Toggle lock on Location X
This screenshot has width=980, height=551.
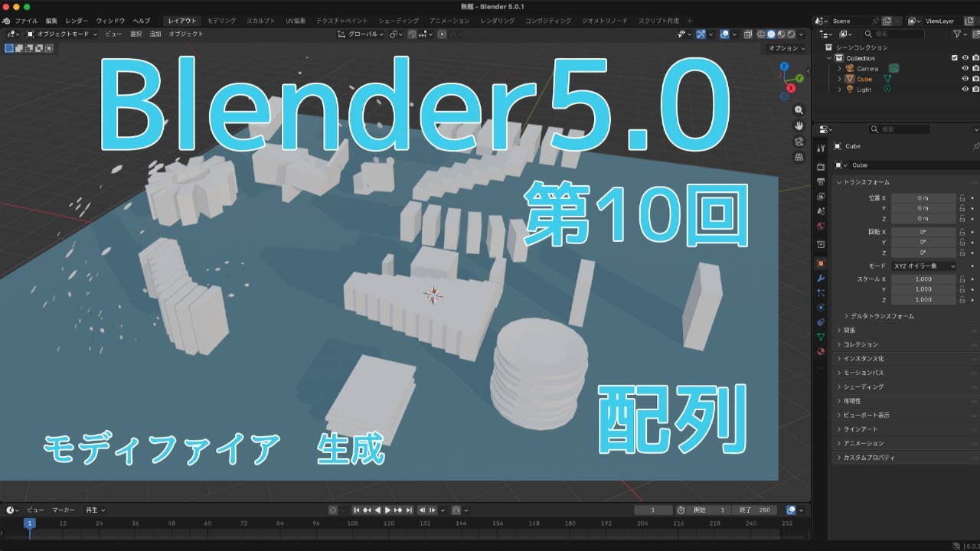point(962,197)
